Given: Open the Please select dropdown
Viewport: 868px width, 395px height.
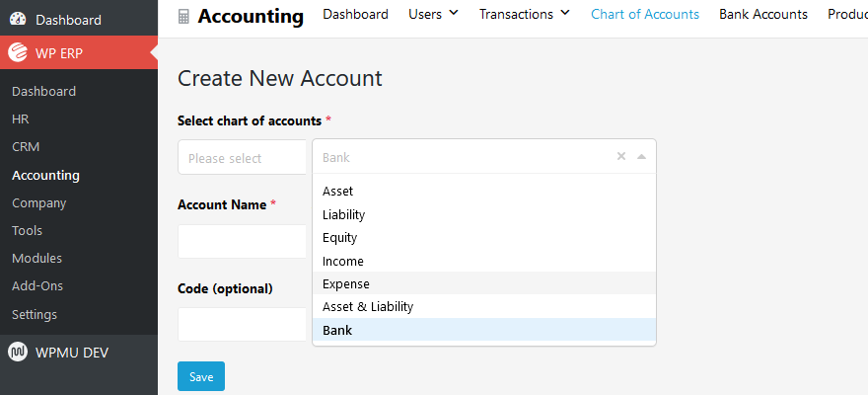Looking at the screenshot, I should click(243, 157).
